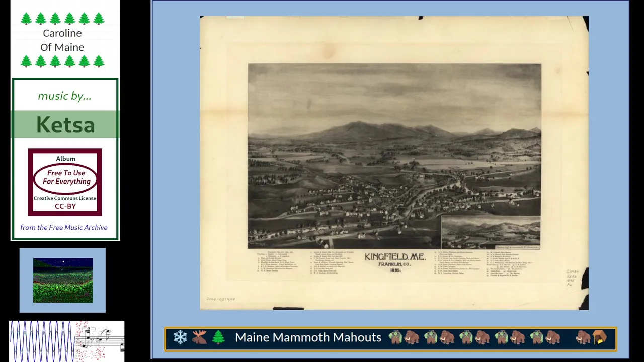Click the inset view inside the map

point(491,233)
